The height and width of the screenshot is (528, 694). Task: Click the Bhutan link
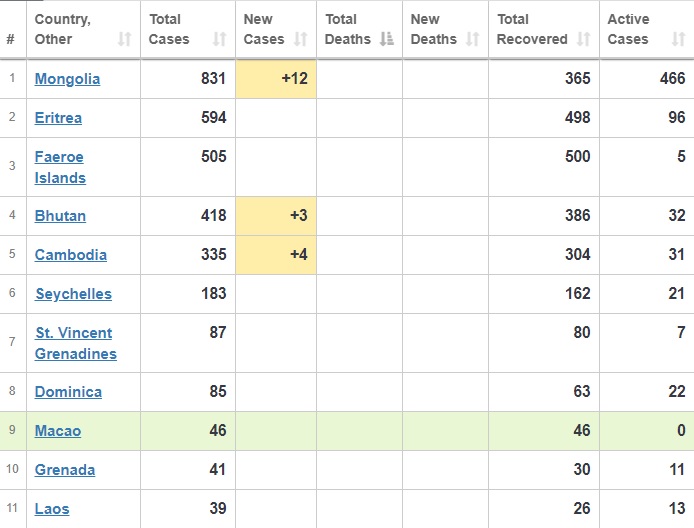coord(60,216)
